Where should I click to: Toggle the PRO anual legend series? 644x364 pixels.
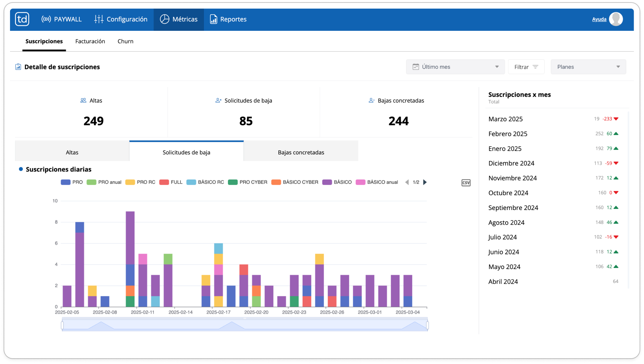pos(104,182)
